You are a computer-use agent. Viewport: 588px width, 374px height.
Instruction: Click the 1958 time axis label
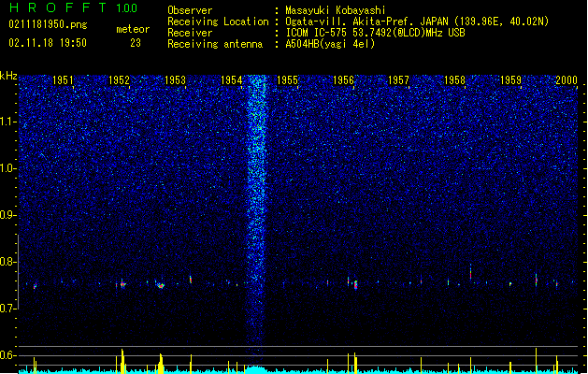click(x=454, y=80)
